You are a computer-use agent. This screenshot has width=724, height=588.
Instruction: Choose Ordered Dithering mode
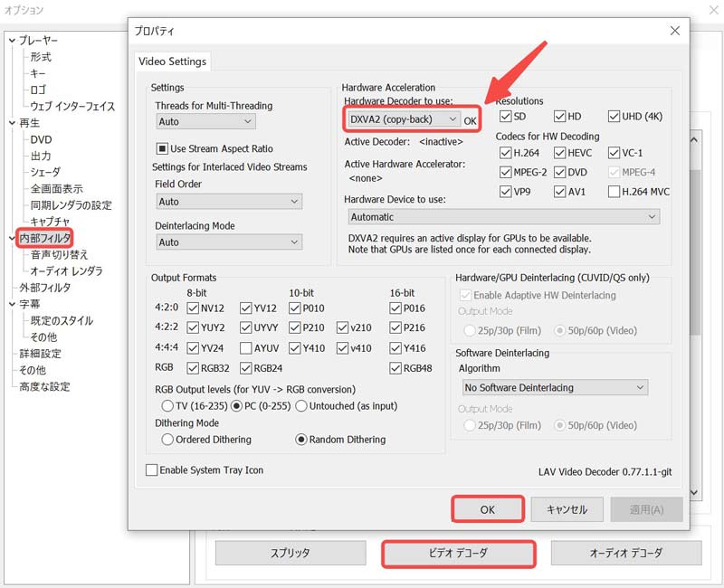pyautogui.click(x=167, y=440)
